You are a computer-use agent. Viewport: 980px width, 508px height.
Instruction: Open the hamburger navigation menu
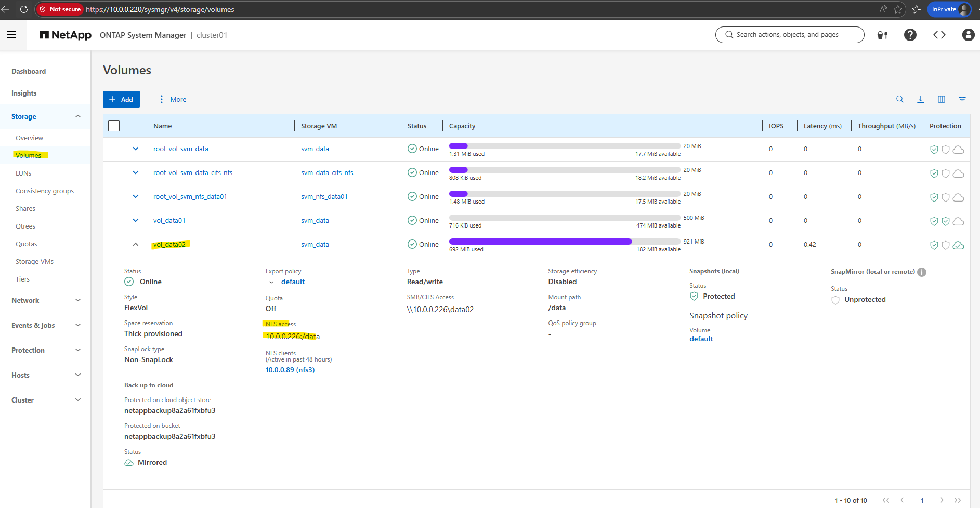(11, 35)
